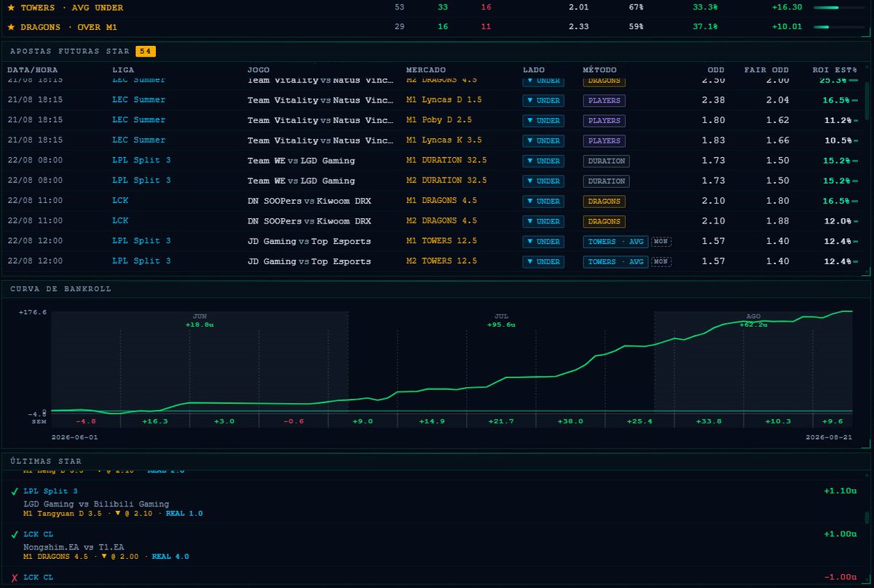Open LPL Split 3 above LGD Gaming vs Bilibili Gaming
This screenshot has width=874, height=588.
point(50,491)
